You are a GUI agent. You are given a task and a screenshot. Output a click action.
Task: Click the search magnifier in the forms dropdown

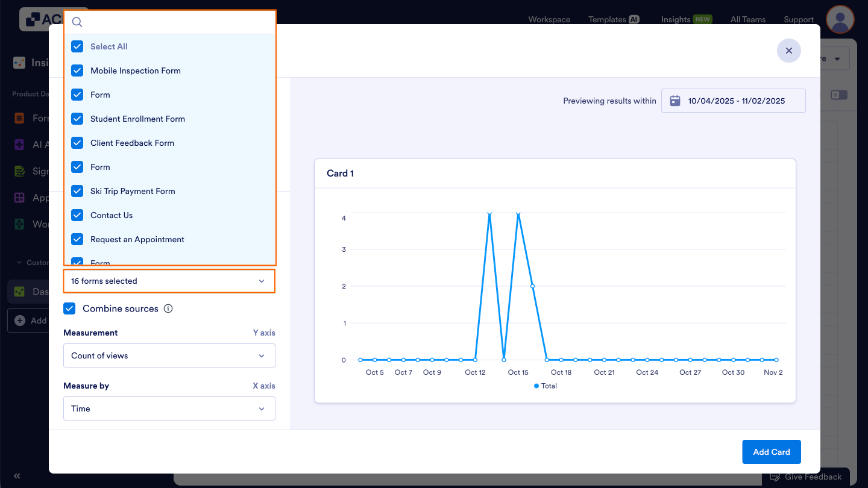point(77,22)
